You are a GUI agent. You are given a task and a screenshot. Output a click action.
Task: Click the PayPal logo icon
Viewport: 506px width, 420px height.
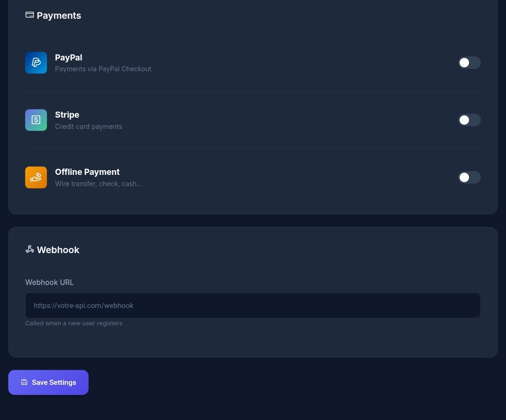pyautogui.click(x=36, y=63)
